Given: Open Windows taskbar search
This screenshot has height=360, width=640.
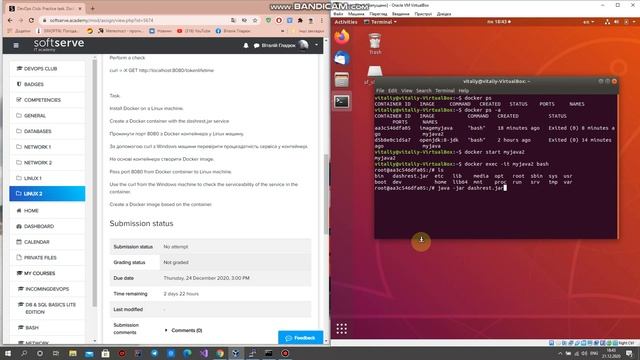Looking at the screenshot, I should point(24,353).
